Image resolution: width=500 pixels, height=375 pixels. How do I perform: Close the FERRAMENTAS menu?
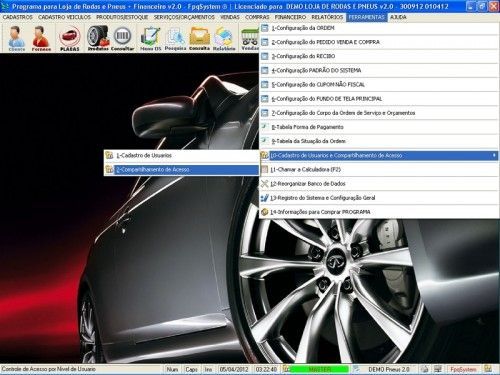click(367, 17)
